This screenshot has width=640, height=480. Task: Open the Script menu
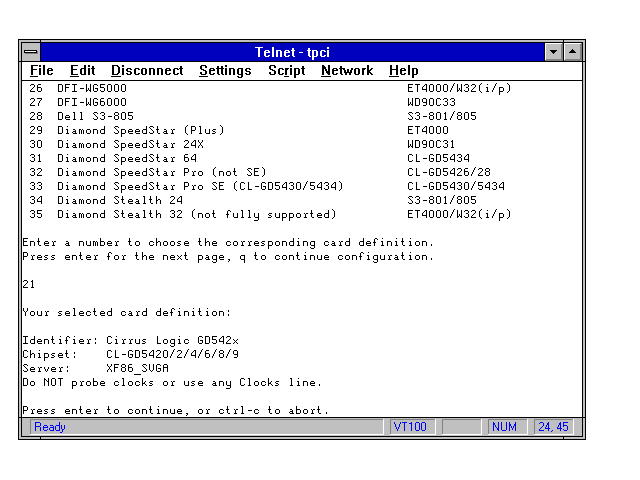coord(286,71)
